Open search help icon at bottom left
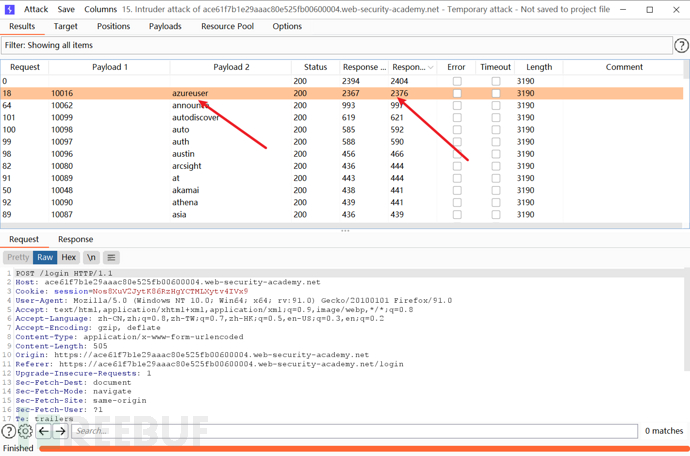The image size is (690, 456). (8, 432)
